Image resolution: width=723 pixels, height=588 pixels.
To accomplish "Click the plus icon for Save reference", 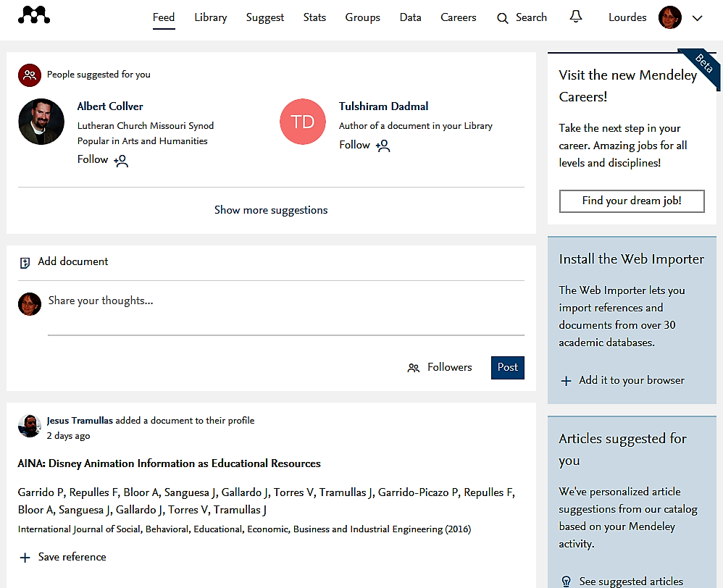I will (25, 558).
